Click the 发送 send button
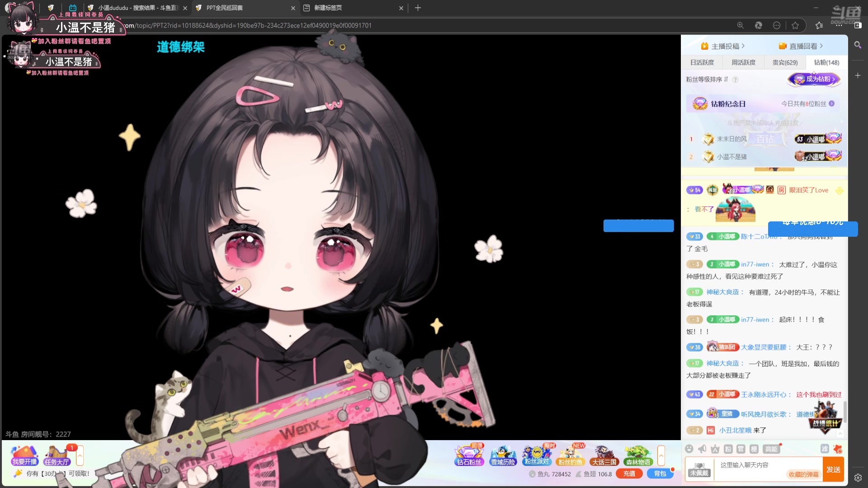 [x=833, y=469]
